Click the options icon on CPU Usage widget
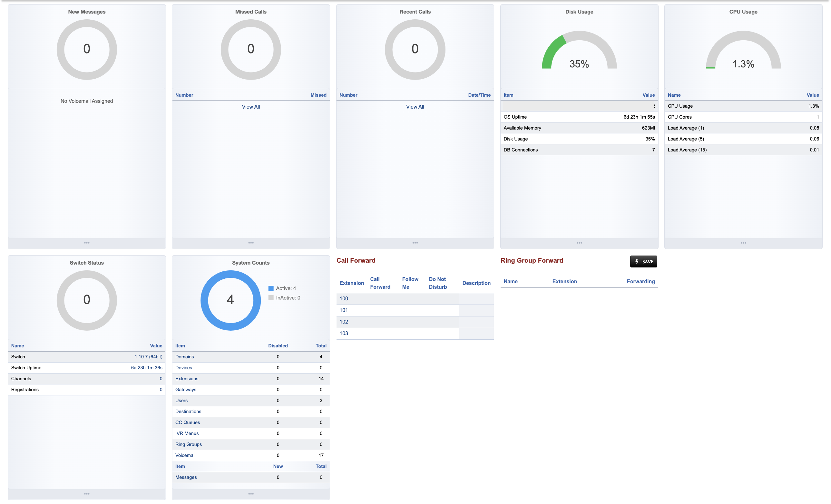 click(x=743, y=243)
